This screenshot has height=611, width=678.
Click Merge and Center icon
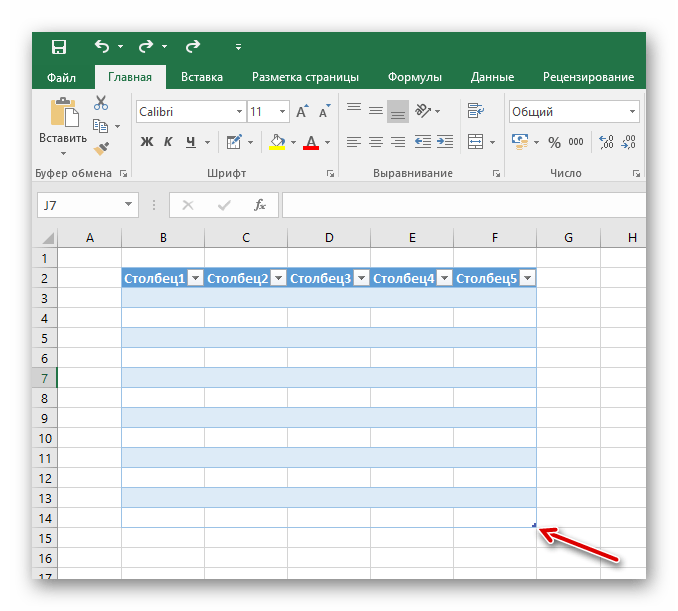[475, 141]
